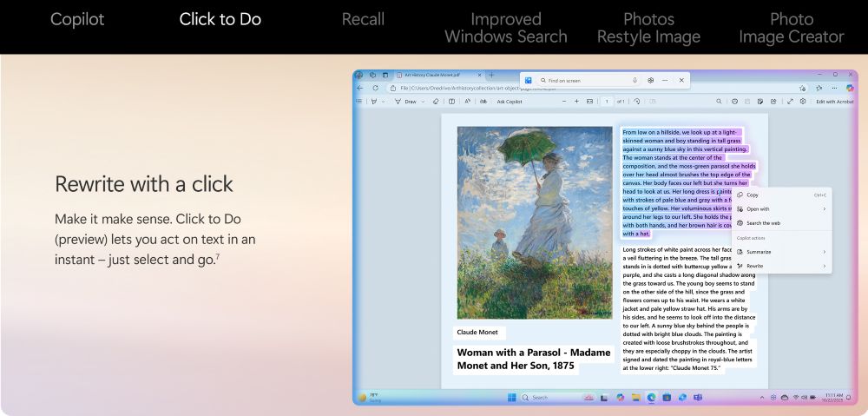The height and width of the screenshot is (416, 868).
Task: Open the Recall tab
Action: (363, 19)
